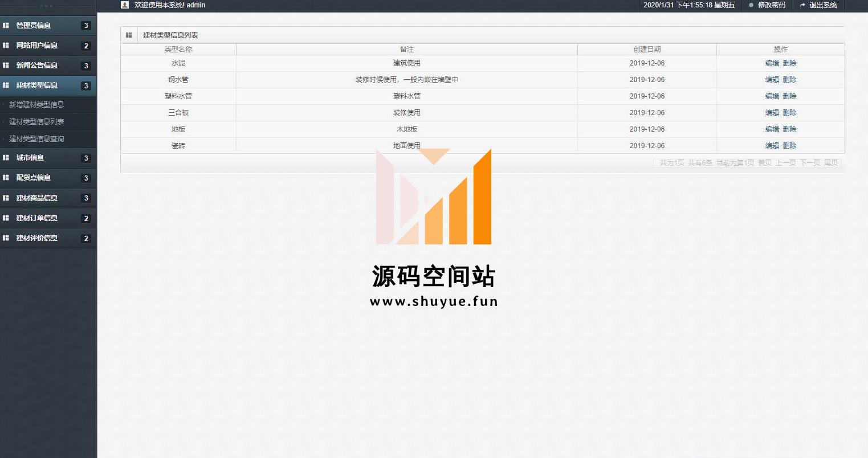Viewport: 868px width, 458px height.
Task: Delete the 瓷砖 row
Action: click(x=789, y=146)
